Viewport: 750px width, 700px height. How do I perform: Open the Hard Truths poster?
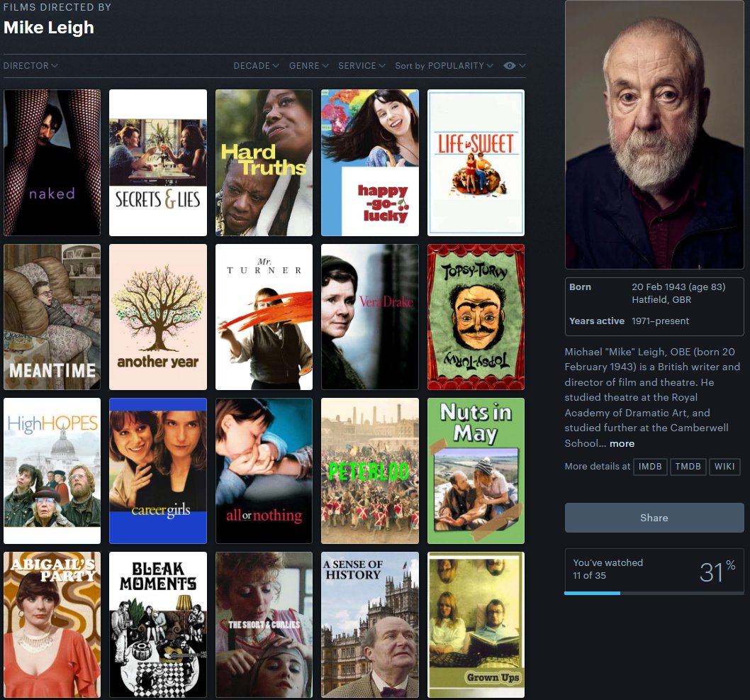coord(264,162)
